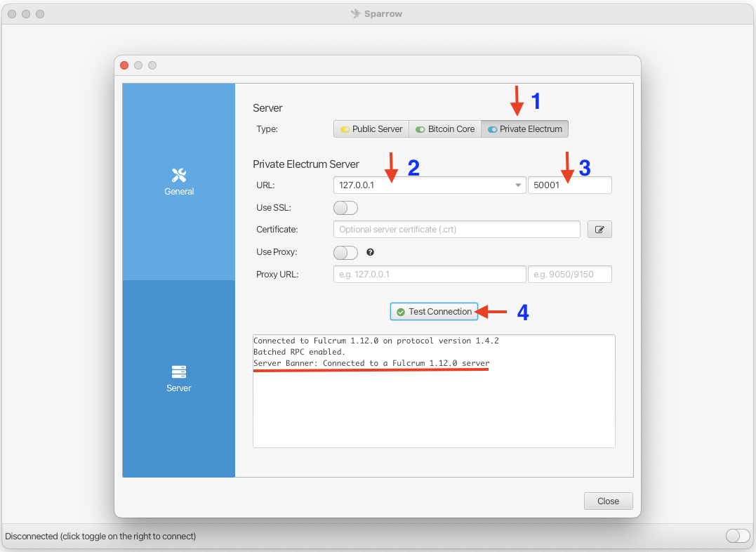This screenshot has width=756, height=552.
Task: Select Public Server type
Action: coord(371,129)
